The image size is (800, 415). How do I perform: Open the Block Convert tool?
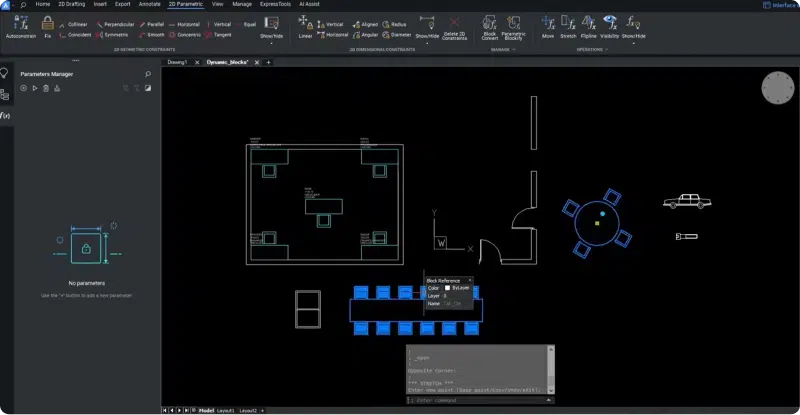pyautogui.click(x=490, y=22)
